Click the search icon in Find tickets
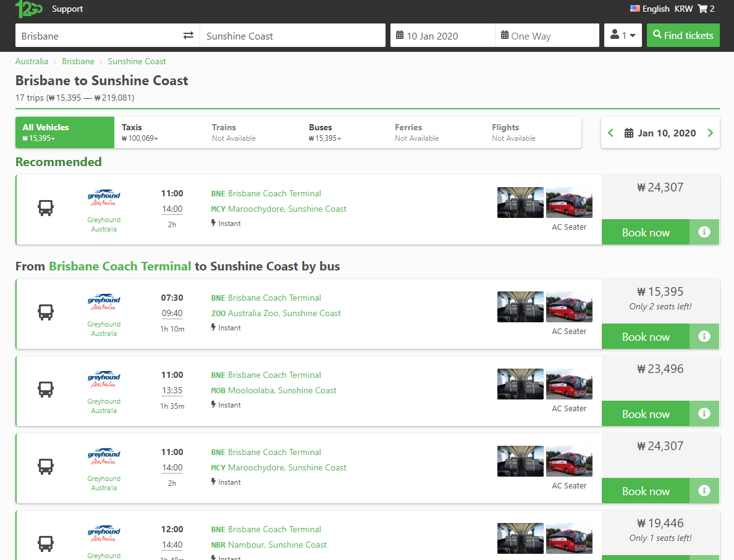This screenshot has height=560, width=734. click(x=657, y=35)
